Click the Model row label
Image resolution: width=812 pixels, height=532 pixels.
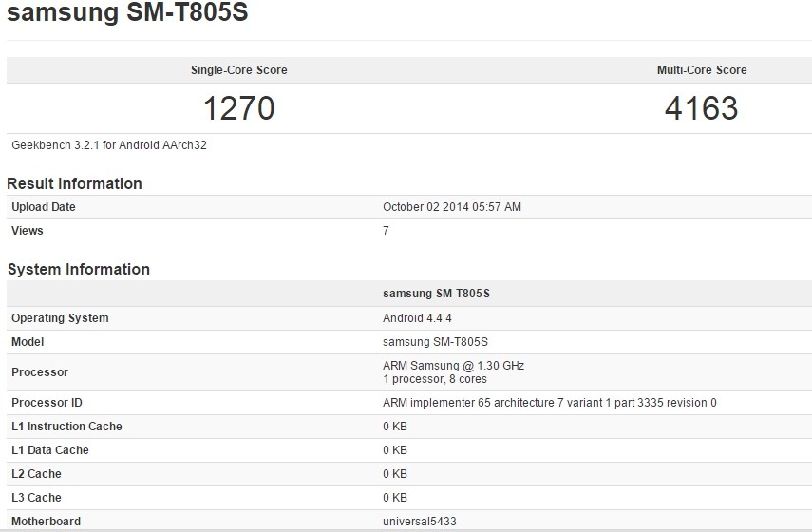pyautogui.click(x=28, y=342)
